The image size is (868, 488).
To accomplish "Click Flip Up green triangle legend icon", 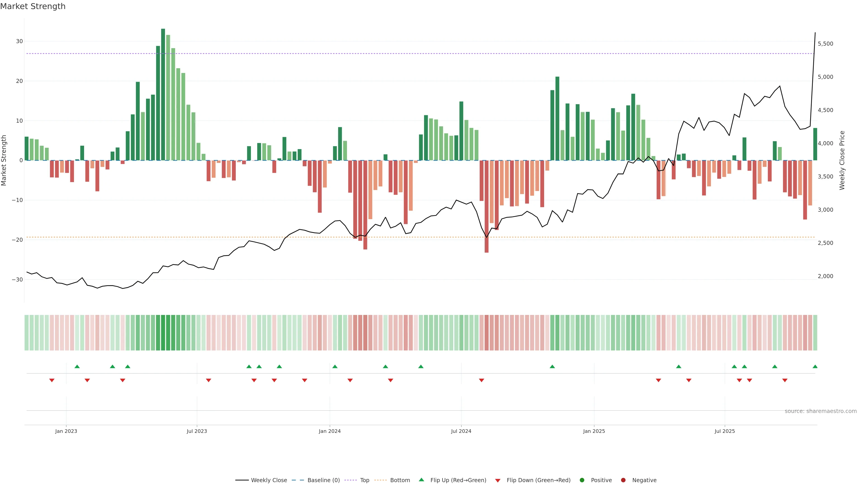I will tap(421, 480).
